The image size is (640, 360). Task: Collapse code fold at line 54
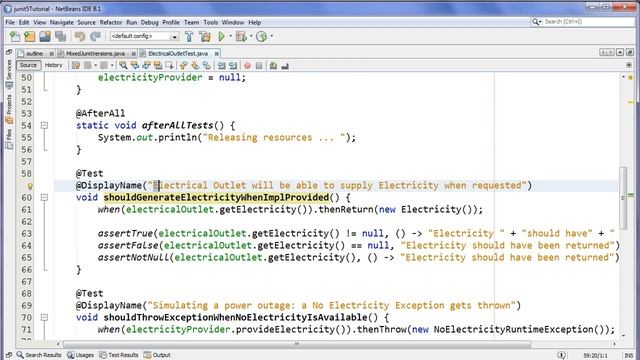point(44,125)
